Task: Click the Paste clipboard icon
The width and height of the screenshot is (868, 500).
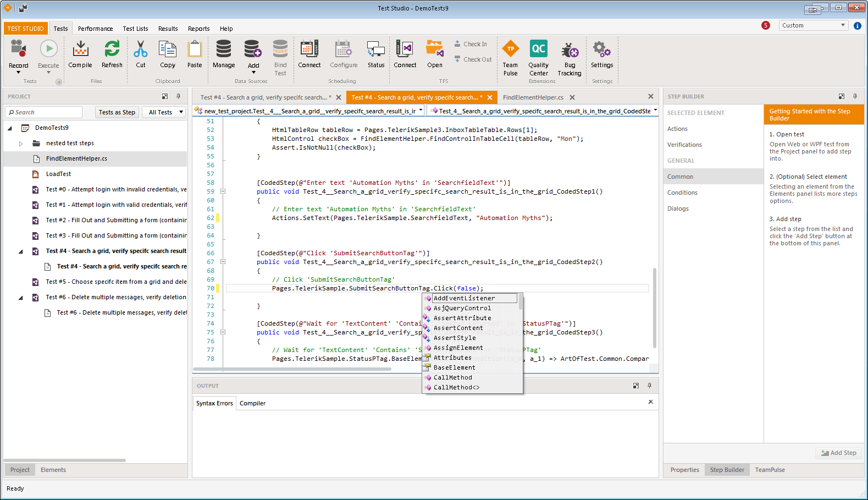Action: click(195, 49)
